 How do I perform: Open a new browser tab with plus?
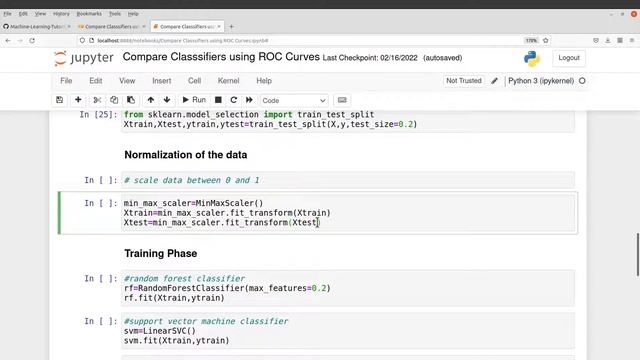pyautogui.click(x=231, y=27)
